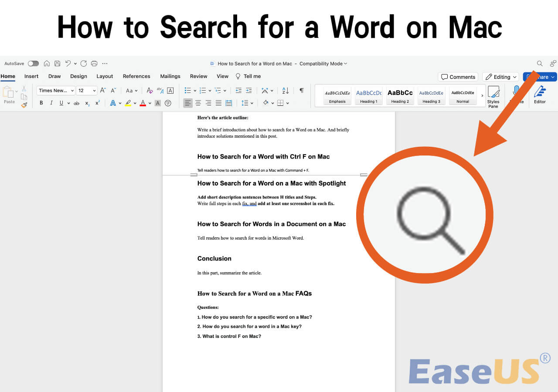The image size is (558, 392).
Task: Activate the Format Painter brush
Action: click(x=24, y=105)
